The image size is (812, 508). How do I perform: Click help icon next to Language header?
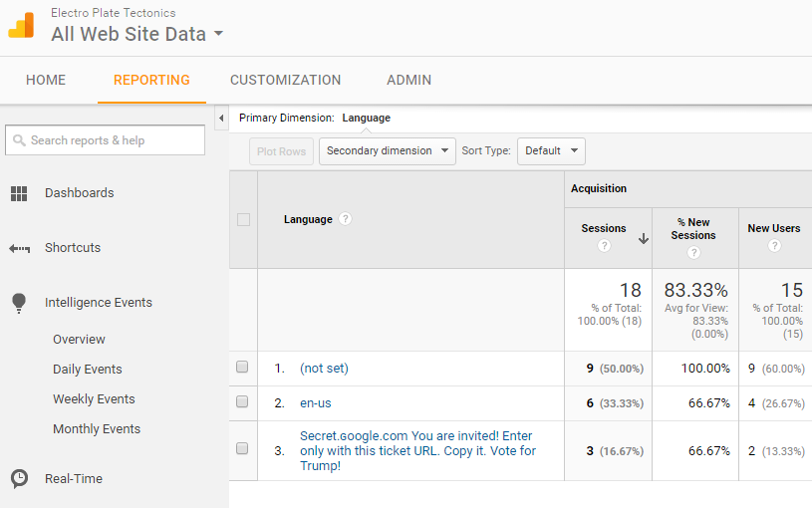tap(345, 219)
